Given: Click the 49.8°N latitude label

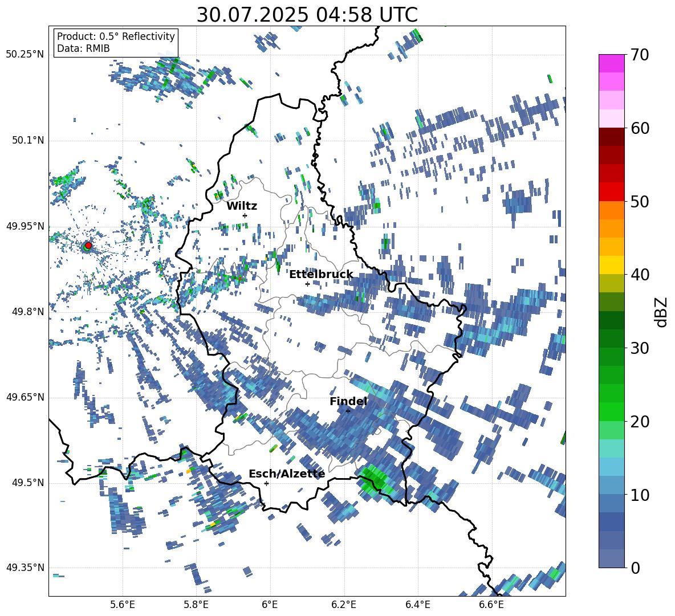Looking at the screenshot, I should 27,312.
